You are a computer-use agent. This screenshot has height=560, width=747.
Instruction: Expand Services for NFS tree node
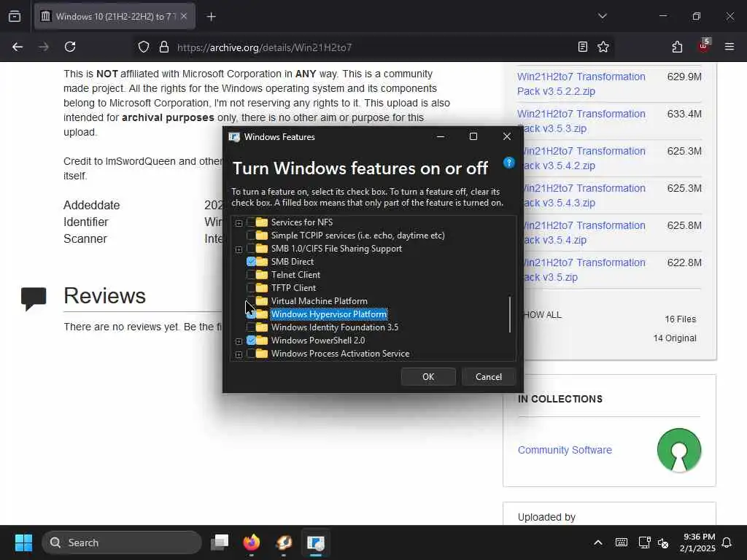239,223
